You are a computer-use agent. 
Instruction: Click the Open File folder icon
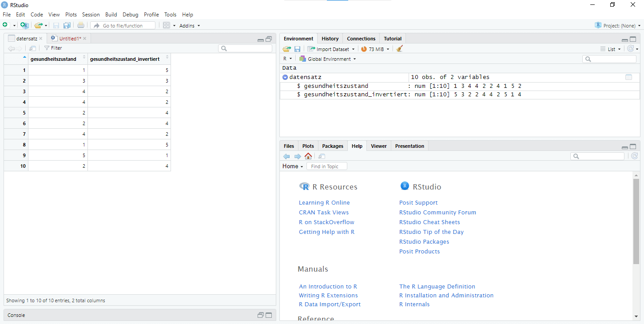pyautogui.click(x=38, y=25)
